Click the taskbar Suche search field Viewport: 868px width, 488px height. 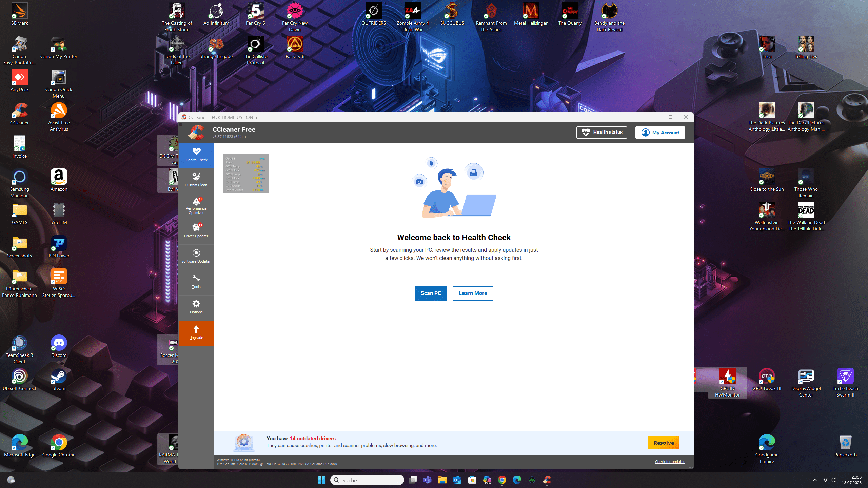tap(367, 480)
